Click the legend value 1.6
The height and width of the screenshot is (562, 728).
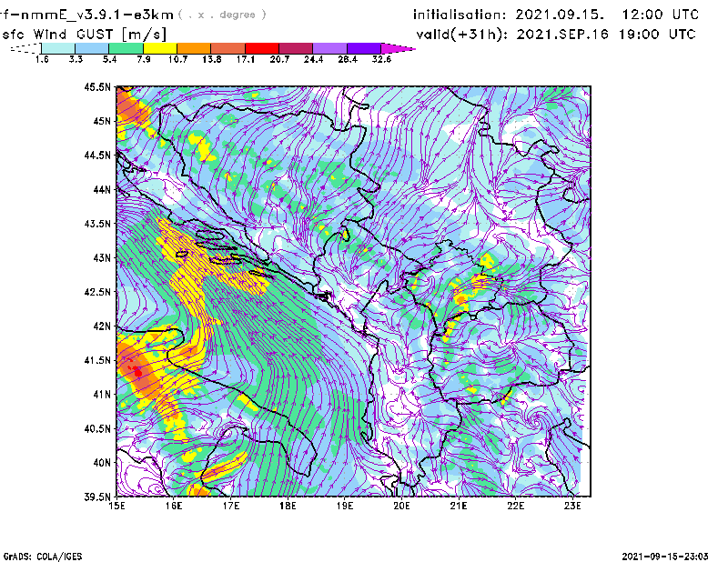[42, 59]
